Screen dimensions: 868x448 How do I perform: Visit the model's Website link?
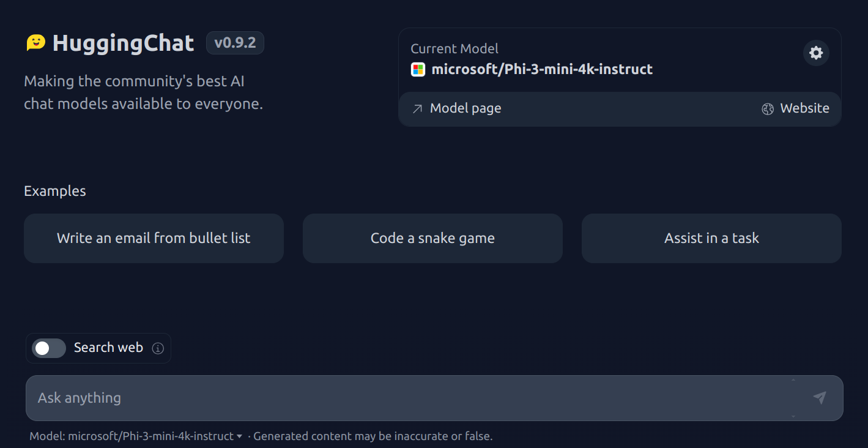click(804, 108)
